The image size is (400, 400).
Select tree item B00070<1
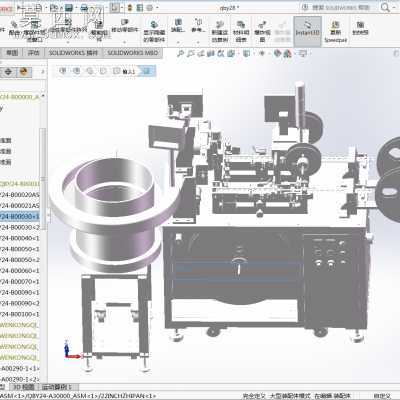pyautogui.click(x=20, y=282)
